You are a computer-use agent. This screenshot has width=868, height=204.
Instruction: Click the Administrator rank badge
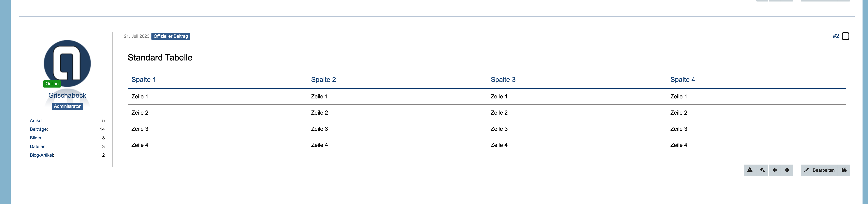pyautogui.click(x=67, y=106)
